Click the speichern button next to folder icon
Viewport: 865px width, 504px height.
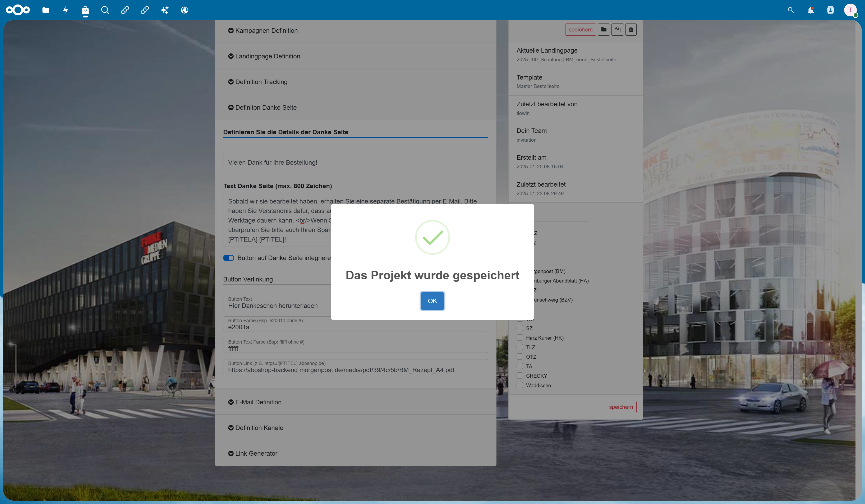click(580, 30)
